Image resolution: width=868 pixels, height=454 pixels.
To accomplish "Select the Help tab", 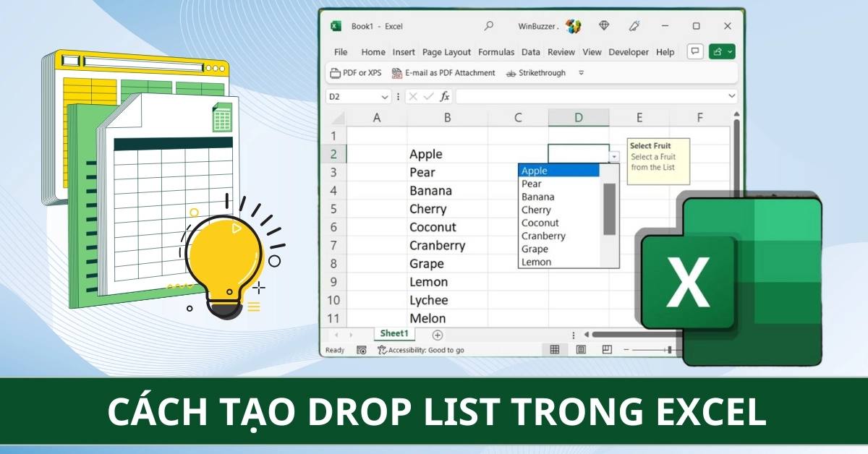I will [665, 52].
